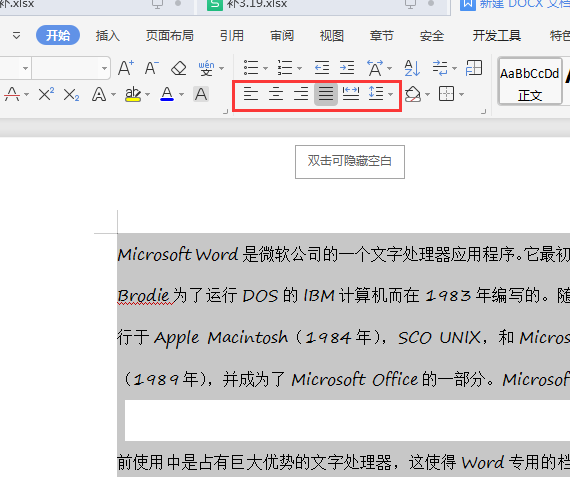Expand numbering style options

click(x=300, y=68)
